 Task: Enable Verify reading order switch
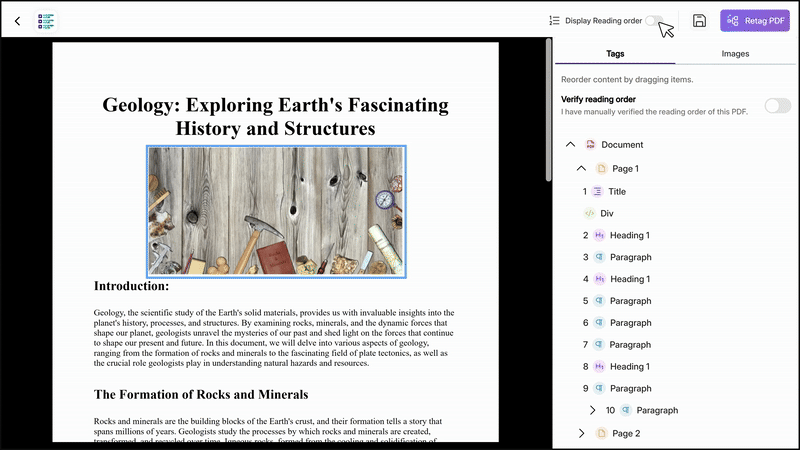[777, 105]
